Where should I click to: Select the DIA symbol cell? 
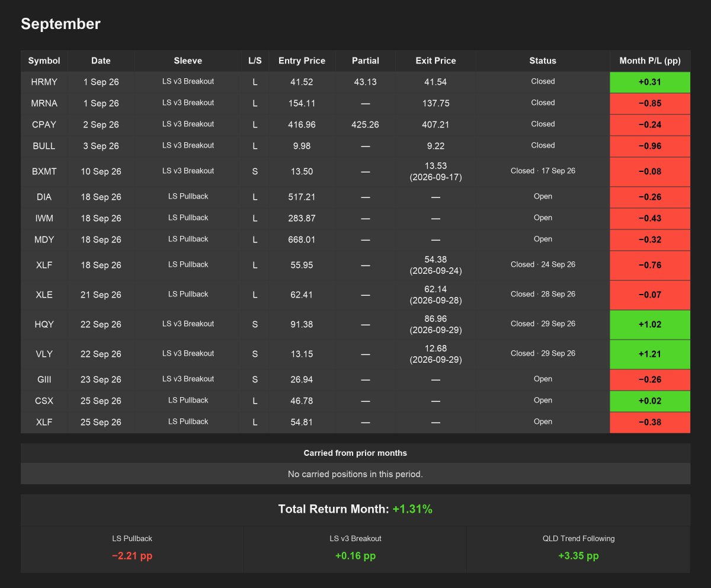(x=44, y=197)
